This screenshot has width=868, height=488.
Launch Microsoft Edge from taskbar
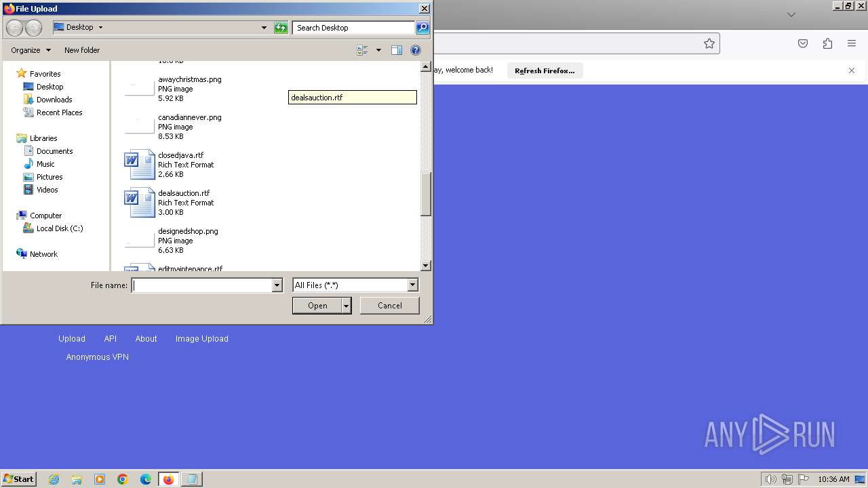click(x=146, y=479)
